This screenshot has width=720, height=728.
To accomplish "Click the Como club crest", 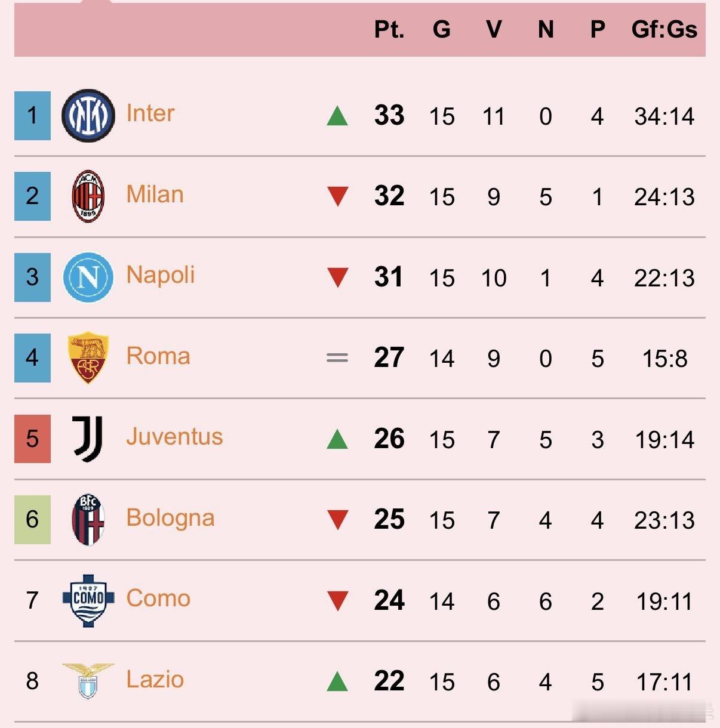I will tap(88, 600).
